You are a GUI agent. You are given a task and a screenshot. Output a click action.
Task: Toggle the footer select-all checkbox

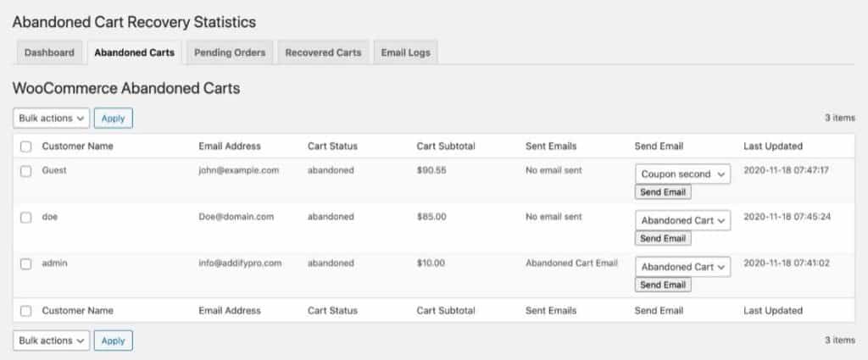pos(26,311)
